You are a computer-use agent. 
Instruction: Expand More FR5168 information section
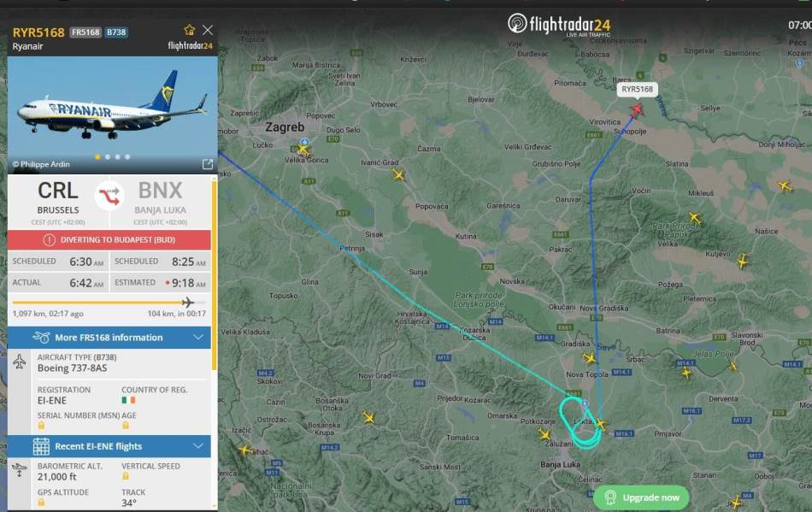(109, 338)
